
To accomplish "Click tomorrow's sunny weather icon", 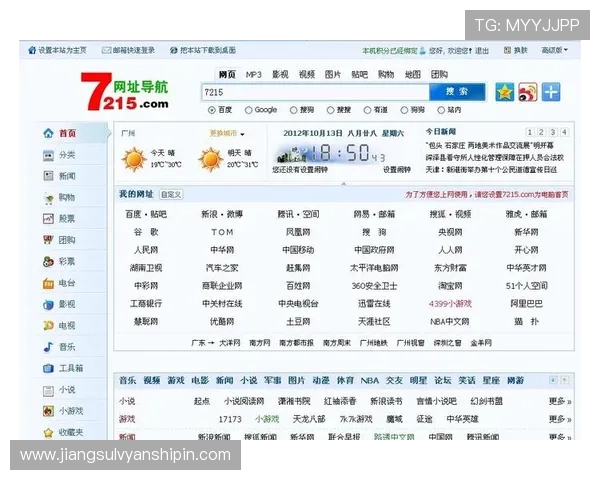I will (x=210, y=159).
